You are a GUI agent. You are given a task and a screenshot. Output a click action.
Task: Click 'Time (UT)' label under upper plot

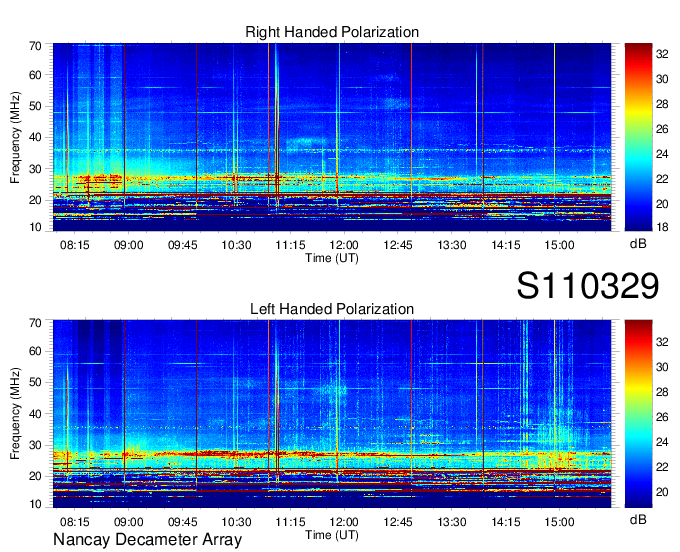(332, 258)
